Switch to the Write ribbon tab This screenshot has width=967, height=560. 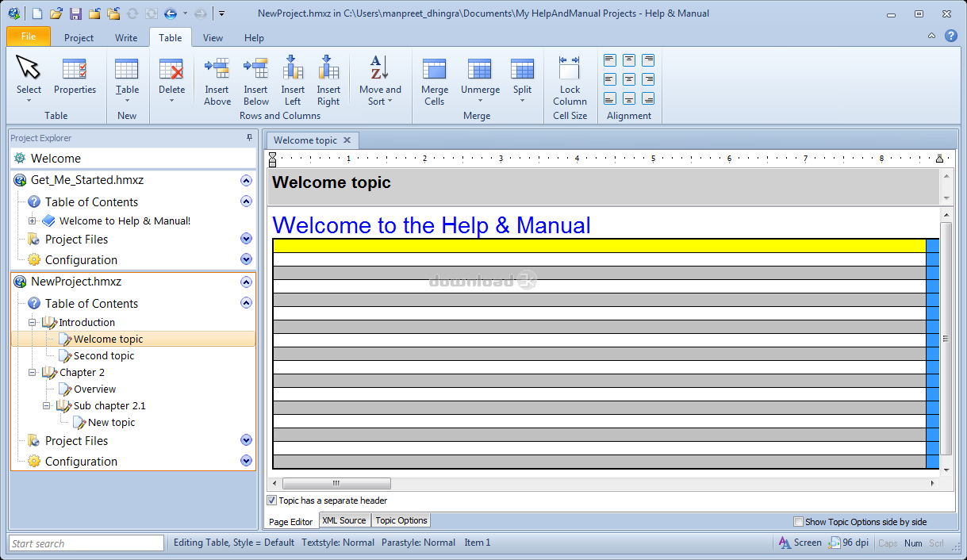click(x=126, y=37)
